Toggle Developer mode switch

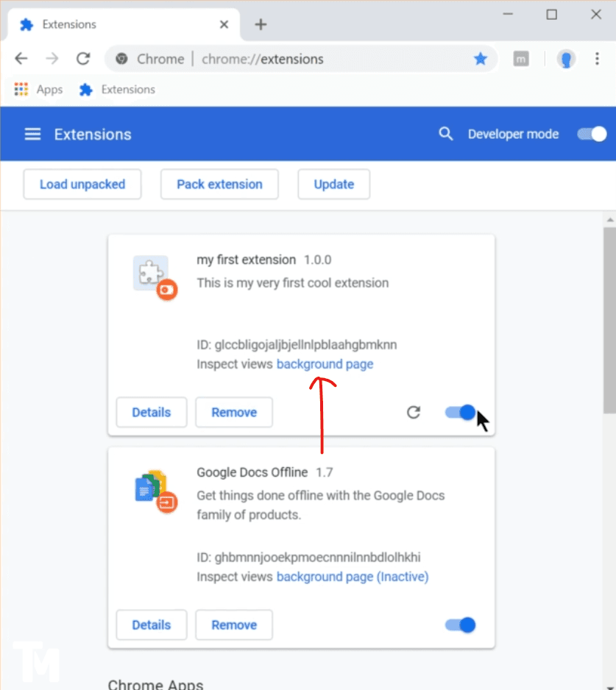coord(592,134)
